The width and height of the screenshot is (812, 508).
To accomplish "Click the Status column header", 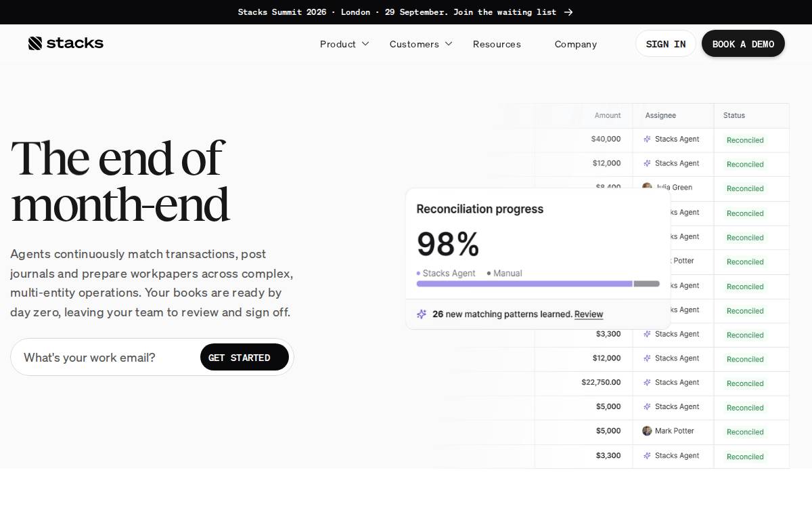I will point(734,115).
